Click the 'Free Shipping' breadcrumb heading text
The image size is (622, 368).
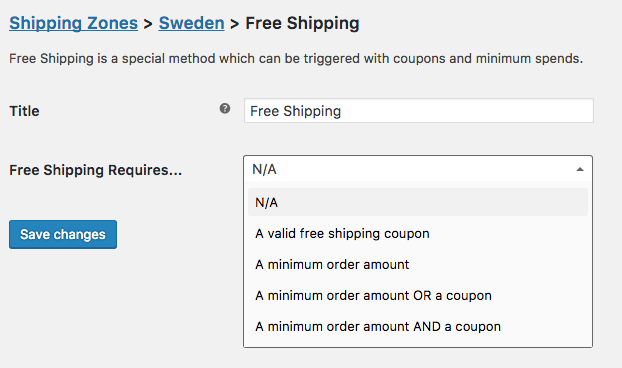click(x=302, y=23)
